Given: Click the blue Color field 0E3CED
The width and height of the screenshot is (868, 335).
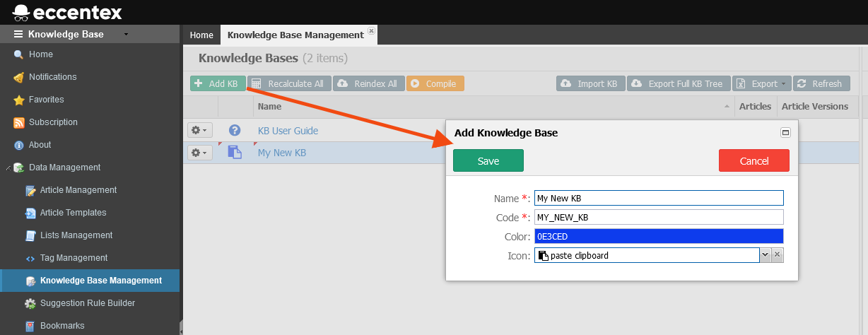Looking at the screenshot, I should pyautogui.click(x=659, y=236).
